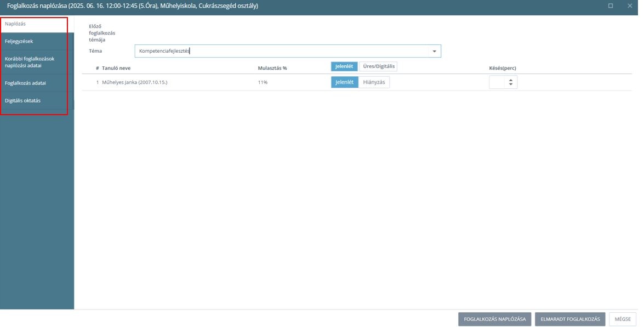
Task: Cancel with the MÉGSE button
Action: pos(623,319)
